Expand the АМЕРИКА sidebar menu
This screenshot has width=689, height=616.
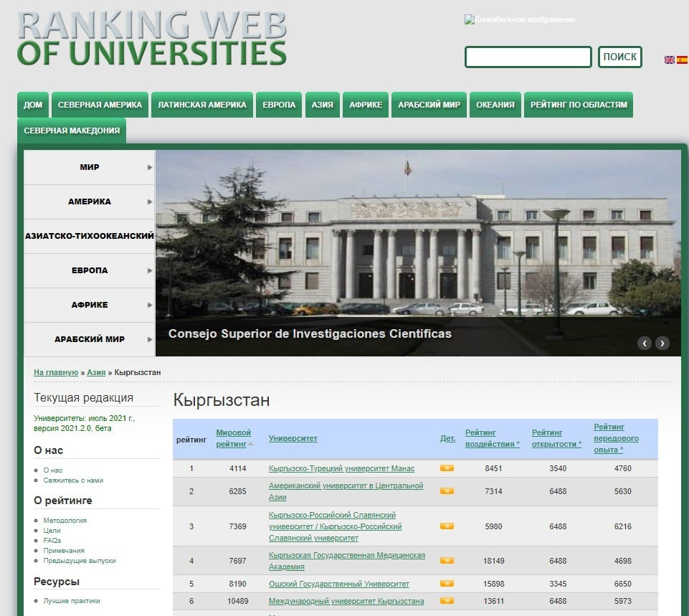90,202
